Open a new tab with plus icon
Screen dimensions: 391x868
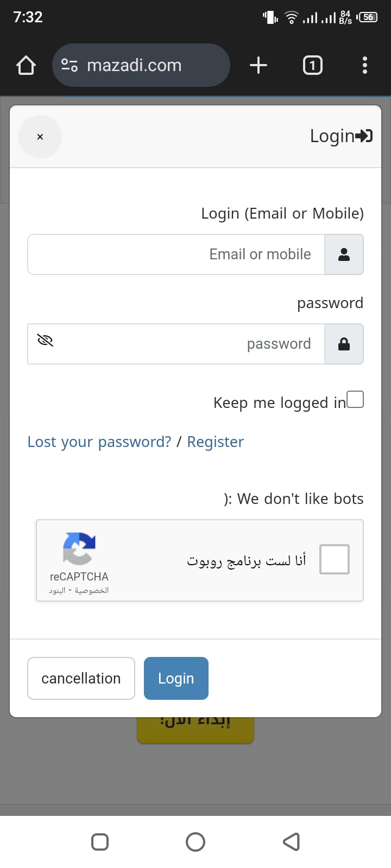click(x=258, y=66)
